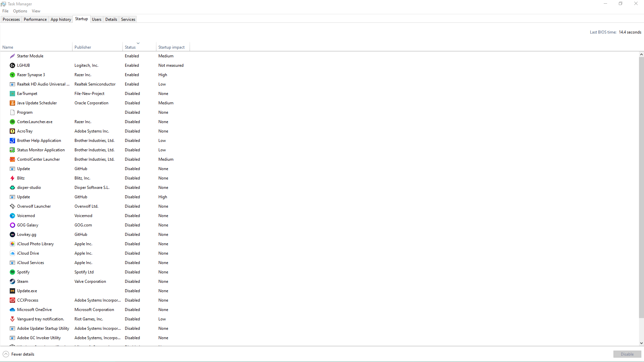Select the 'iCloud Services' entry
Screen dimensions: 644x362
(31, 263)
